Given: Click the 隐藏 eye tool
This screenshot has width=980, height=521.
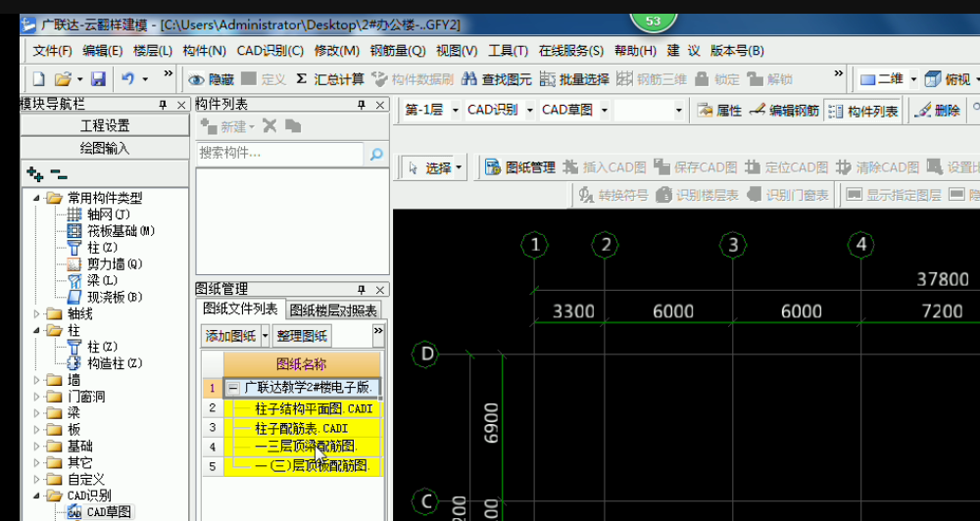Looking at the screenshot, I should (x=212, y=79).
